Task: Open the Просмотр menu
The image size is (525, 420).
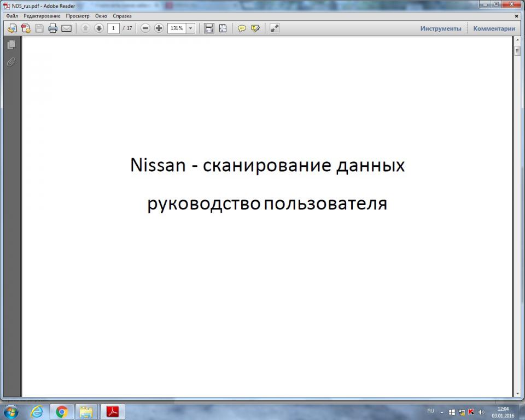Action: pyautogui.click(x=78, y=16)
